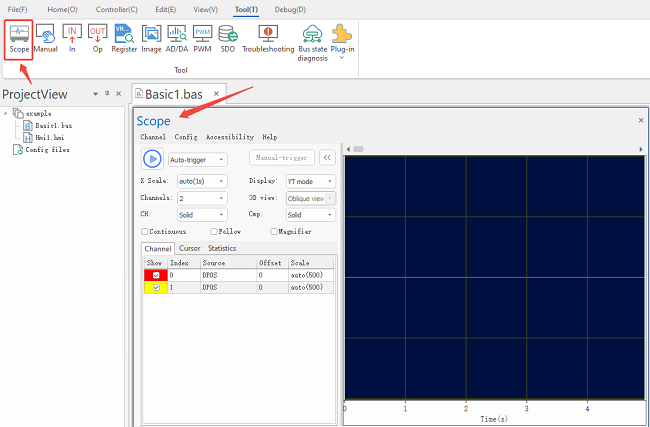Open the Register viewer tool
This screenshot has height=427, width=650.
click(x=124, y=40)
